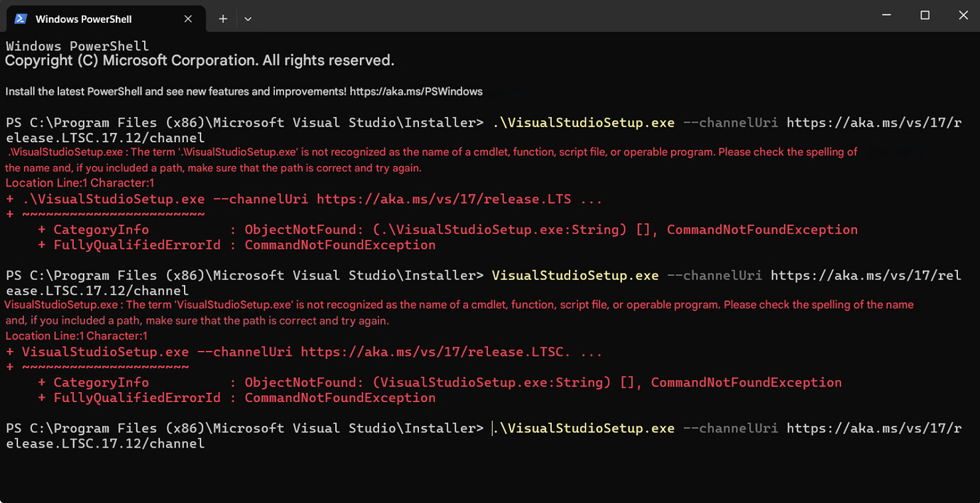Click the Microsoft Corporation copyright line
Viewport: 980px width, 503px height.
[x=199, y=60]
